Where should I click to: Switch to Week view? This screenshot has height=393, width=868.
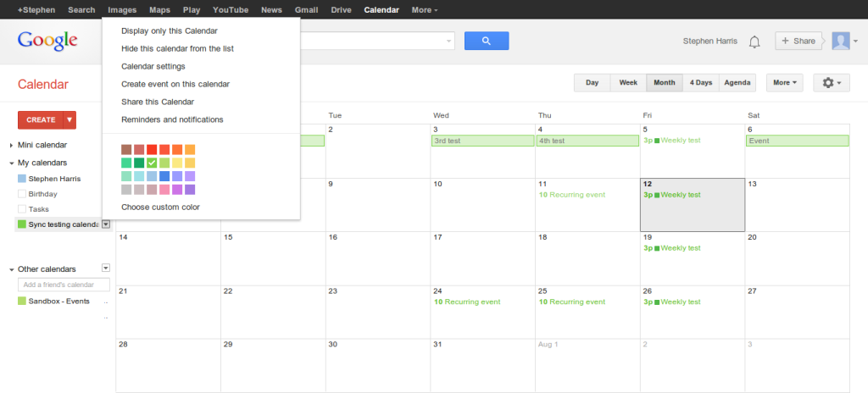(628, 82)
